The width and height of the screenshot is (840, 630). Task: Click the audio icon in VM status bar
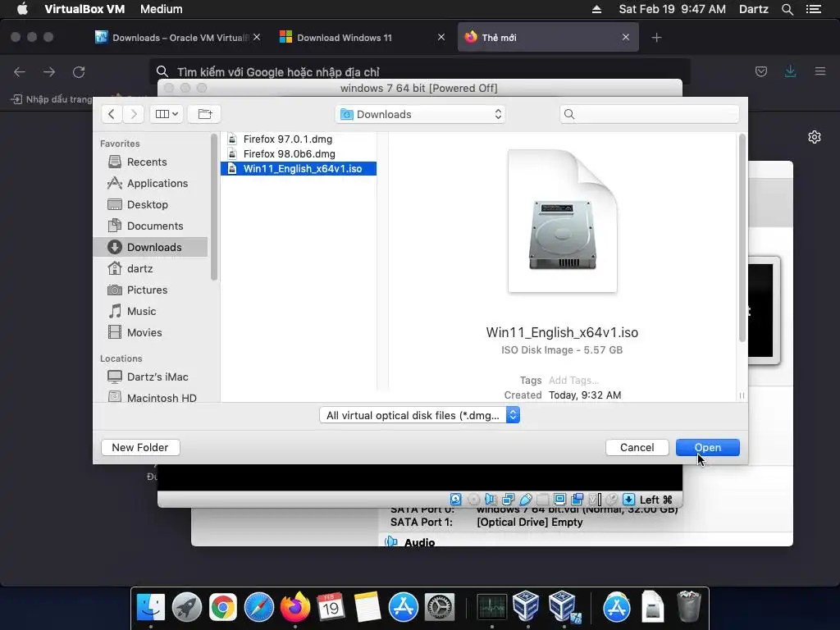point(491,500)
